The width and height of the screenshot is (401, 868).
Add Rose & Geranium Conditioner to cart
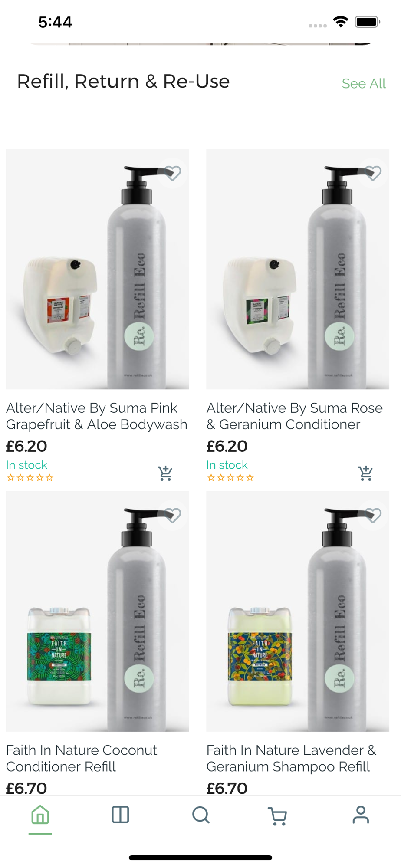(x=365, y=473)
